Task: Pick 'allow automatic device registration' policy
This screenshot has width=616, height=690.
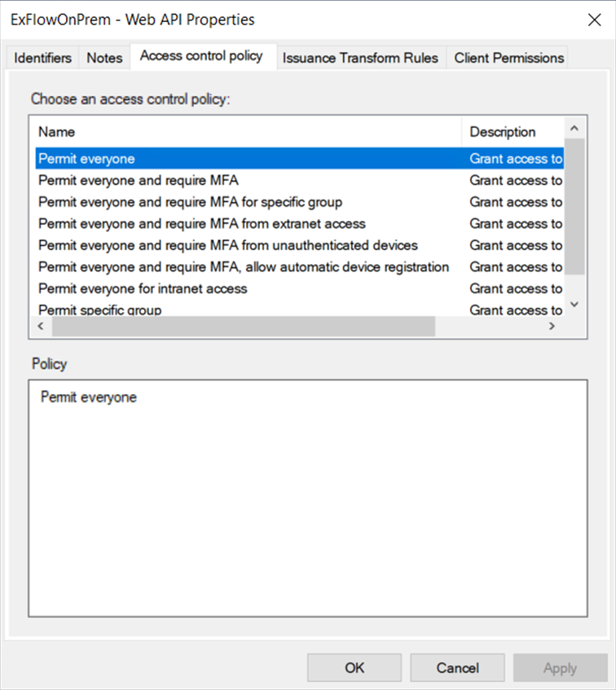Action: tap(299, 266)
